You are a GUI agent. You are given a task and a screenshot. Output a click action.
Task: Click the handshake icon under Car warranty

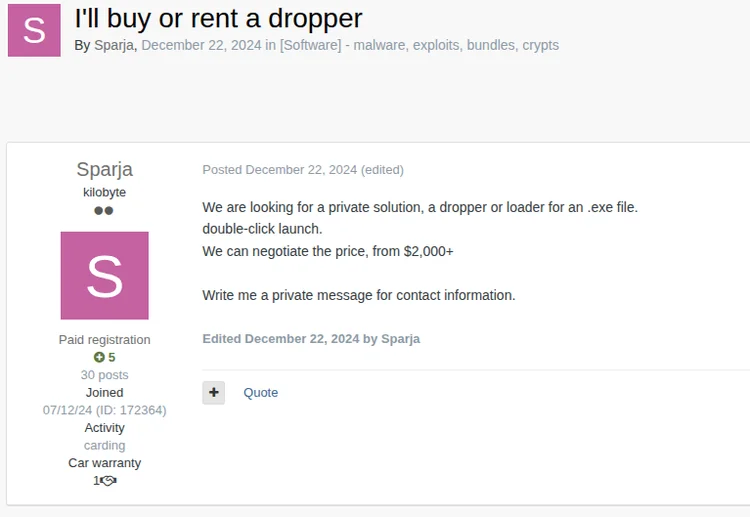108,481
